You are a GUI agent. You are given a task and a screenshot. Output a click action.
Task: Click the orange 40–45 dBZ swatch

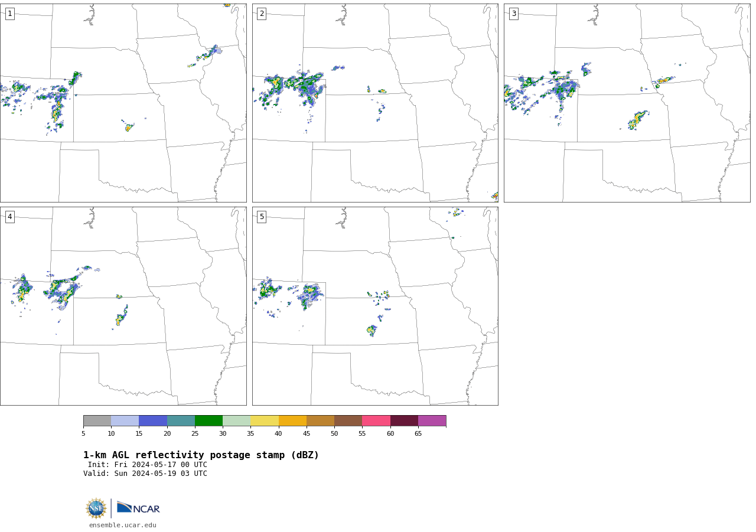tap(292, 421)
